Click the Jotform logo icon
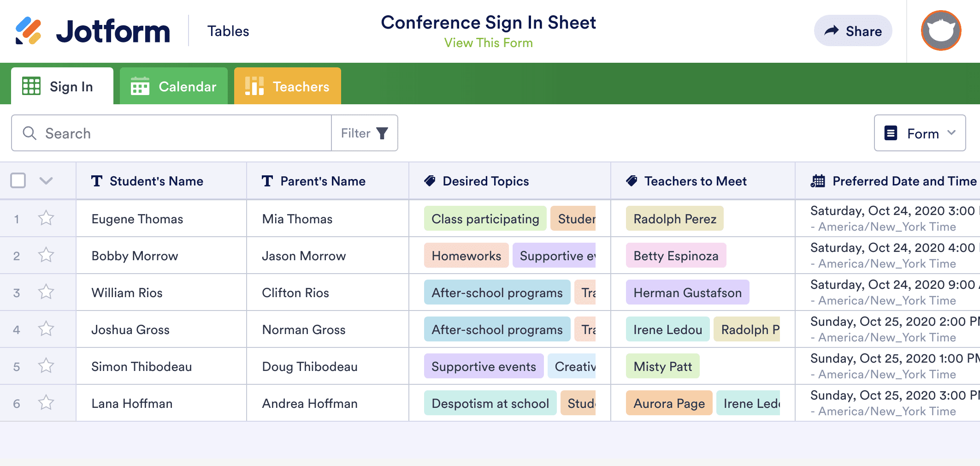The height and width of the screenshot is (466, 980). (x=29, y=31)
